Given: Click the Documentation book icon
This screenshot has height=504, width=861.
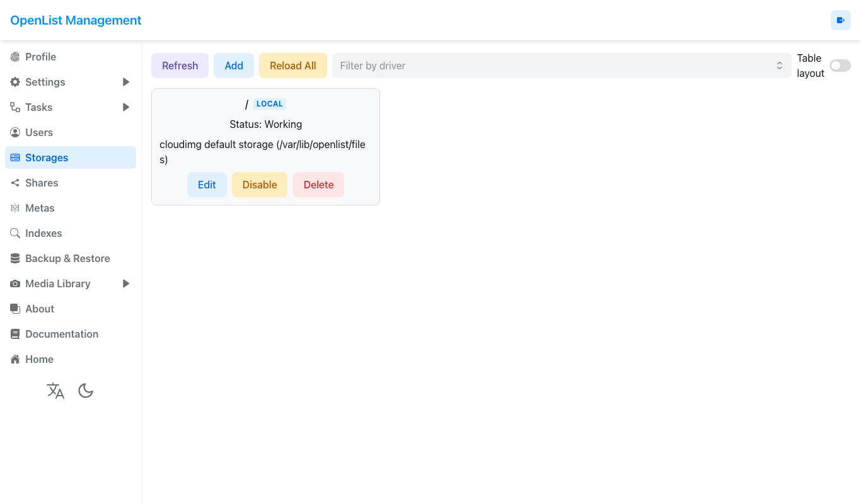Looking at the screenshot, I should [x=15, y=334].
